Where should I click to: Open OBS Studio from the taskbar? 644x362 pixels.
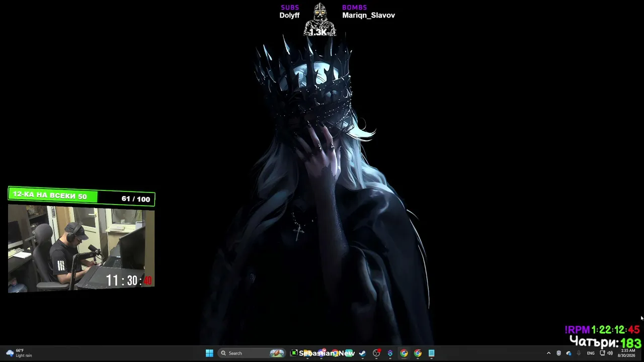tap(376, 353)
